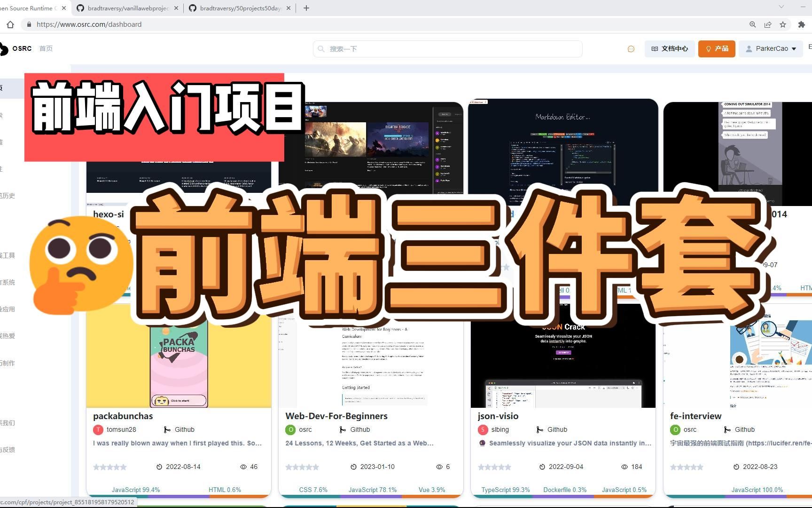Click the OSRC logo

click(x=16, y=48)
